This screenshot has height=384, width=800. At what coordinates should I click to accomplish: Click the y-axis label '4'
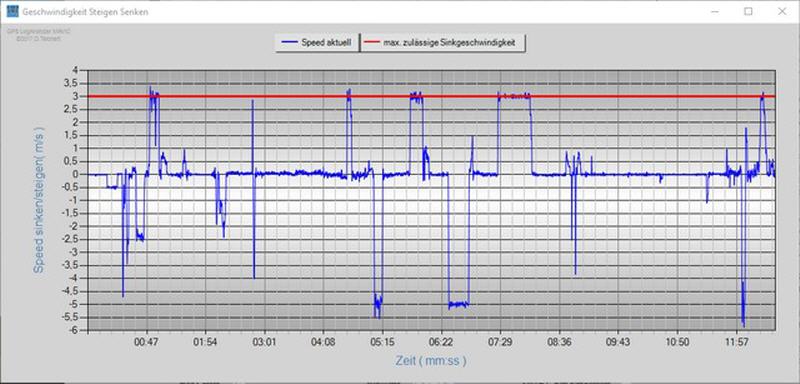click(x=76, y=70)
